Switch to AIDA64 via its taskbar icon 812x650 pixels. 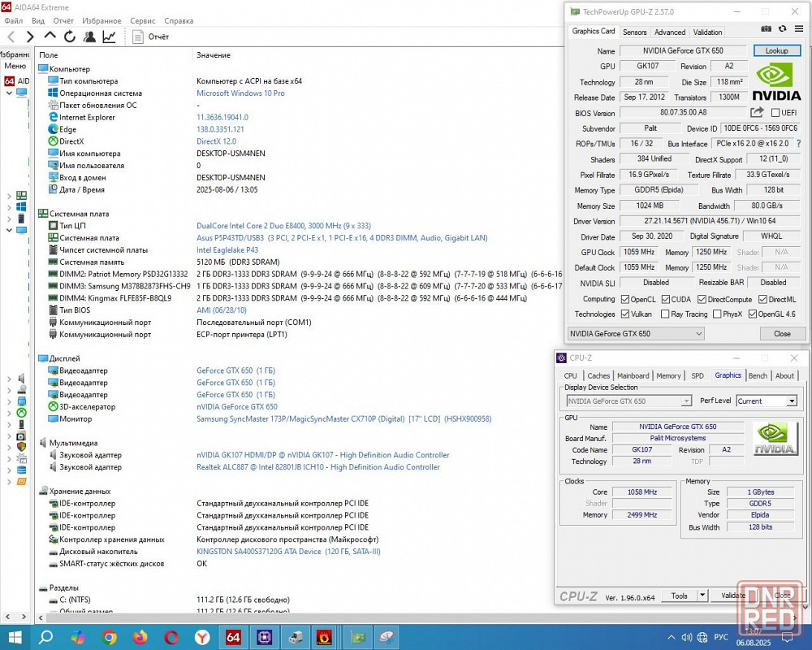233,637
